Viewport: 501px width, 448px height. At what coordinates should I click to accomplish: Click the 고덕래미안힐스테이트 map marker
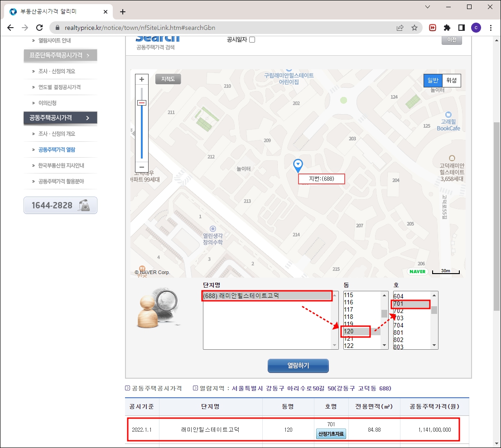pos(452,158)
